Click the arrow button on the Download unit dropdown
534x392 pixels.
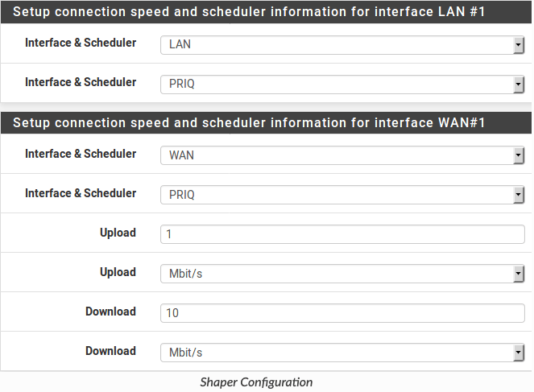point(519,353)
